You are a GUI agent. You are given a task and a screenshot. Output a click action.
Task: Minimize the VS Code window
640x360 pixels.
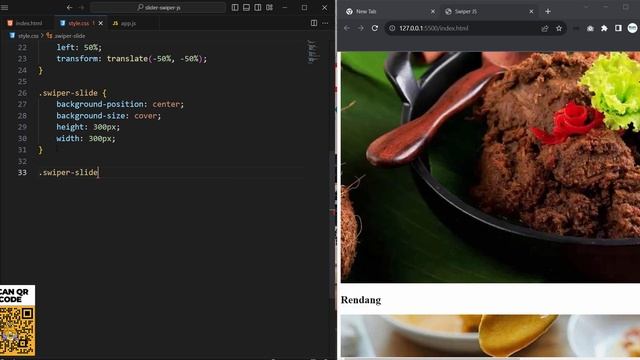(x=284, y=7)
